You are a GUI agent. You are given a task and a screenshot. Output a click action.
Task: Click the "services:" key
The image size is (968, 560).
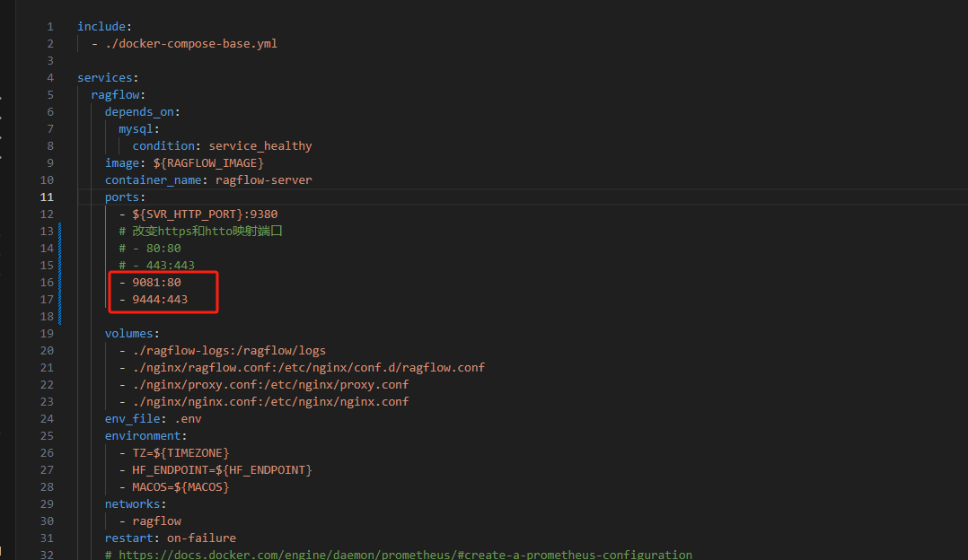pyautogui.click(x=108, y=77)
